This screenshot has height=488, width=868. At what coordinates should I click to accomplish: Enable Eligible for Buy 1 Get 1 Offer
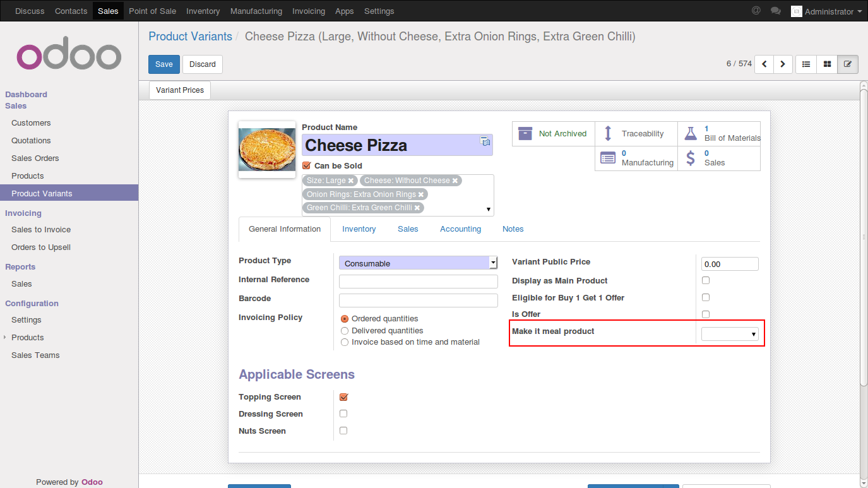coord(706,297)
